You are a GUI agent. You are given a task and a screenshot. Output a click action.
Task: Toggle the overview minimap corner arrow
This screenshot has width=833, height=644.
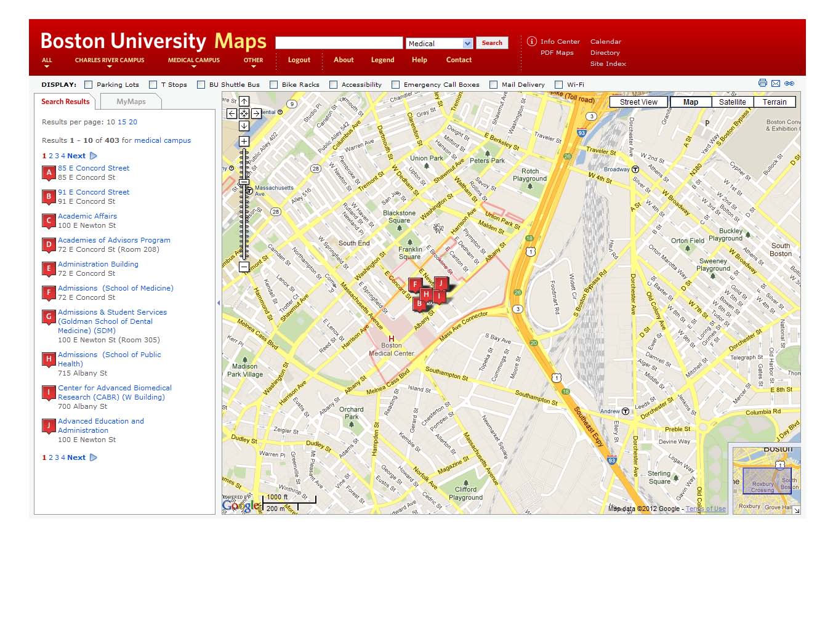(x=796, y=510)
